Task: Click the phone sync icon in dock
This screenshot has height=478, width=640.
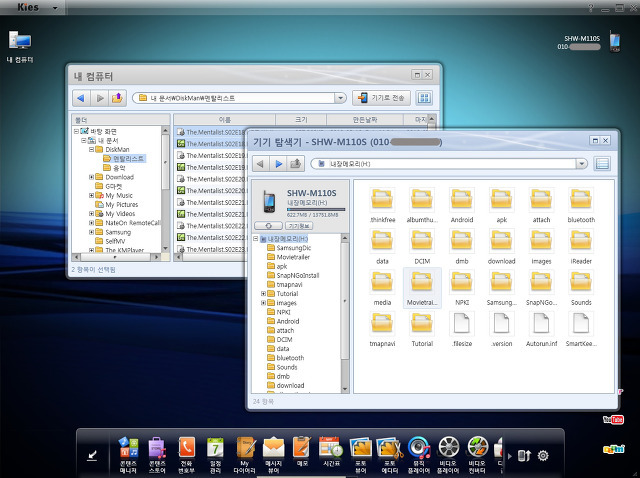Action: pyautogui.click(x=524, y=456)
